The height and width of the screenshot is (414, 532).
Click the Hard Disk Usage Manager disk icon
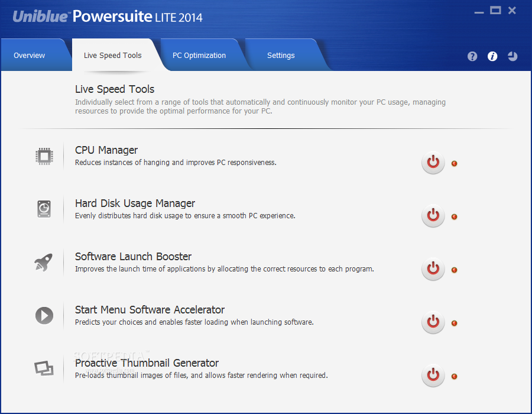44,209
